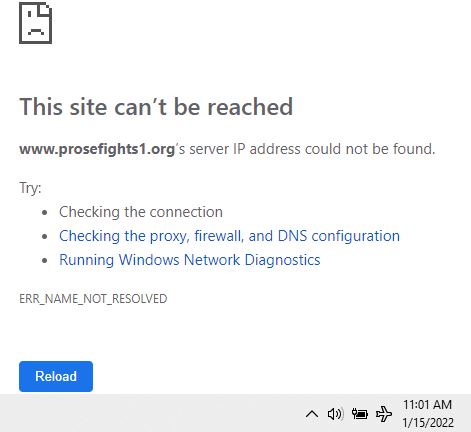Open the volume speaker tray icon
The height and width of the screenshot is (432, 471).
(335, 414)
